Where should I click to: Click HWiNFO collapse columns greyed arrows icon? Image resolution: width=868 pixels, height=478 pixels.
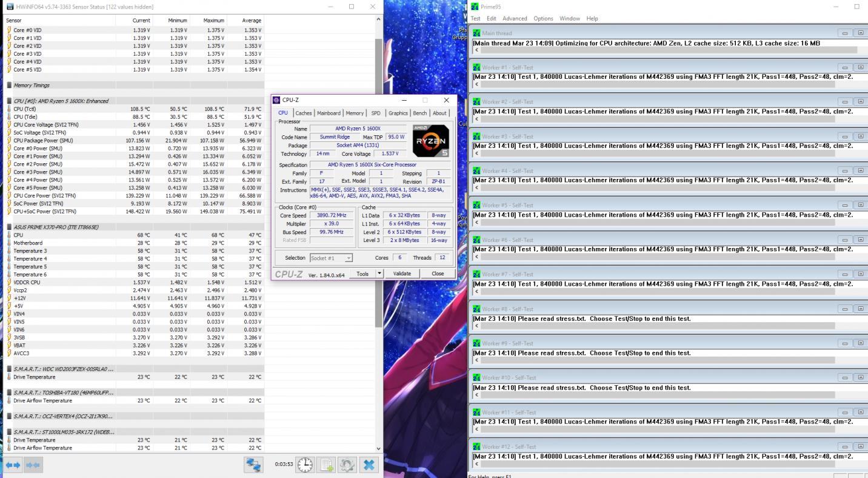point(33,465)
